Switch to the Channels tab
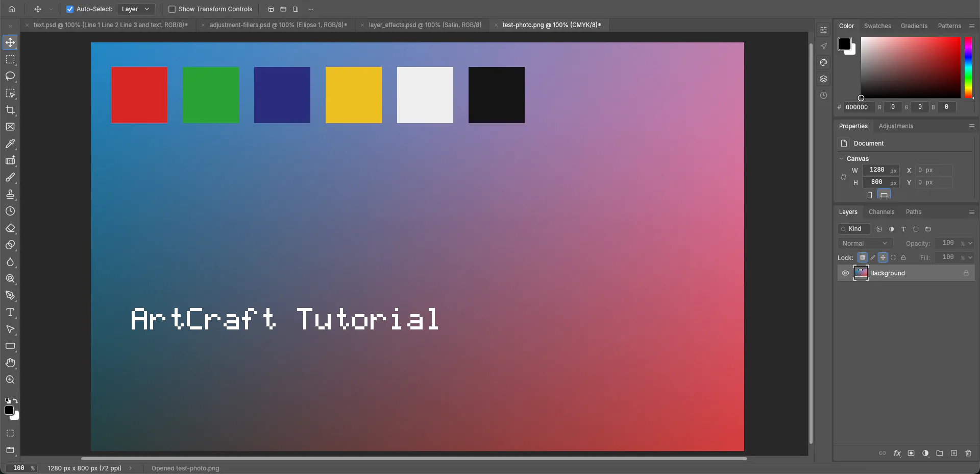Image resolution: width=980 pixels, height=474 pixels. point(881,212)
